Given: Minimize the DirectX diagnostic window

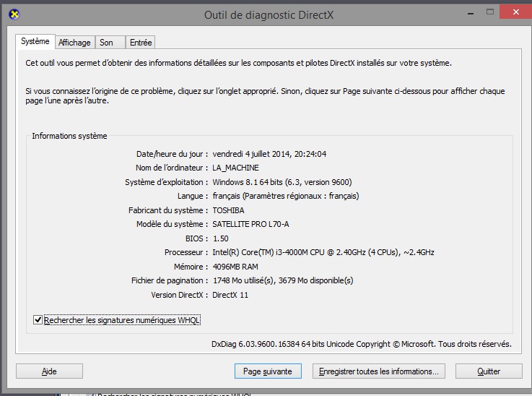Looking at the screenshot, I should point(471,13).
